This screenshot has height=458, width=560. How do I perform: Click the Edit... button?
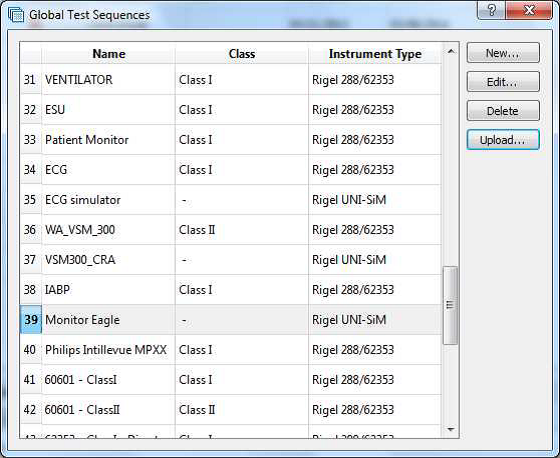[x=503, y=82]
